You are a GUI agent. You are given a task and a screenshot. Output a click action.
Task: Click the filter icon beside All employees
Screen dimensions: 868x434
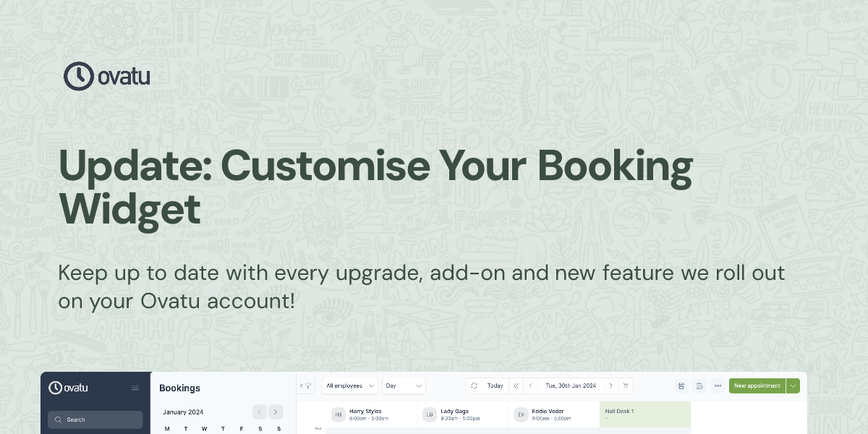(x=308, y=386)
